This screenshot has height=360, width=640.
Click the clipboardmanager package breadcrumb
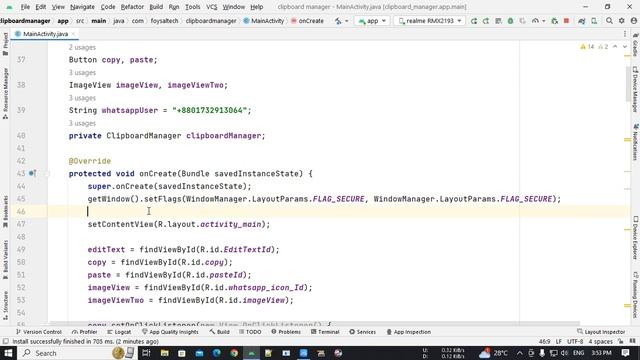211,21
